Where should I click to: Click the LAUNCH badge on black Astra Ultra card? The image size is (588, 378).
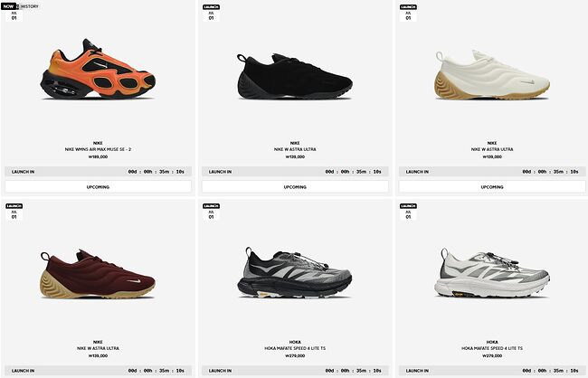[211, 7]
